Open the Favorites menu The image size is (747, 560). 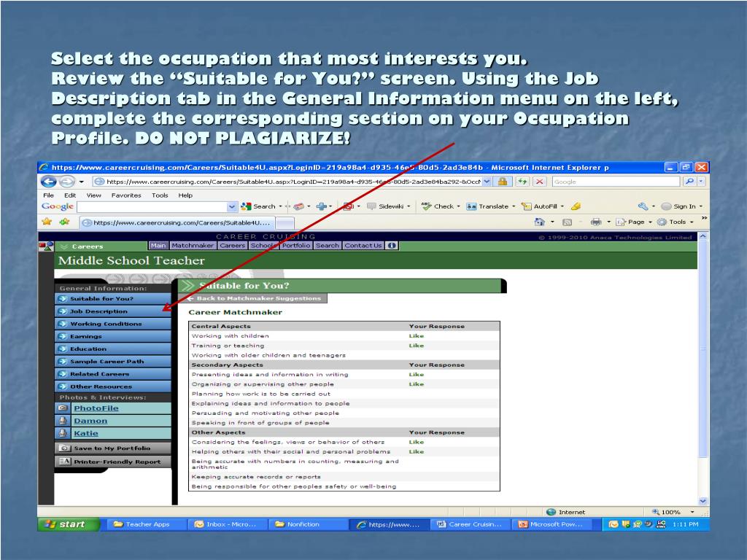pyautogui.click(x=126, y=195)
